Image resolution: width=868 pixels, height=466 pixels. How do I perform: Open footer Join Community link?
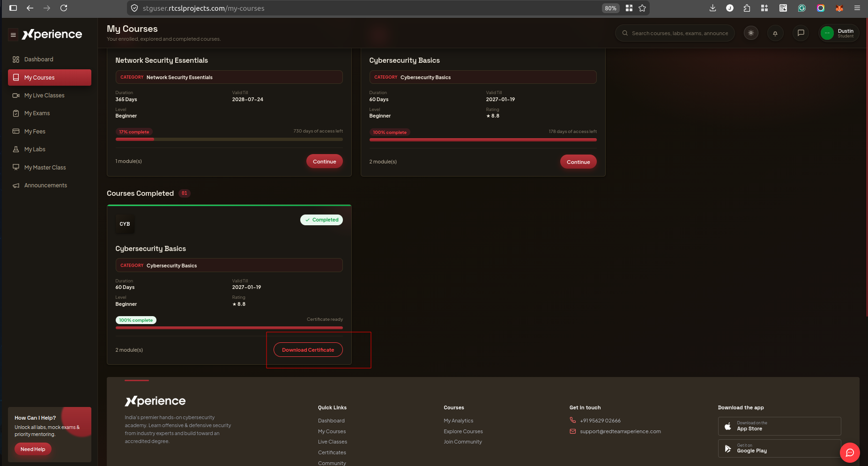463,442
